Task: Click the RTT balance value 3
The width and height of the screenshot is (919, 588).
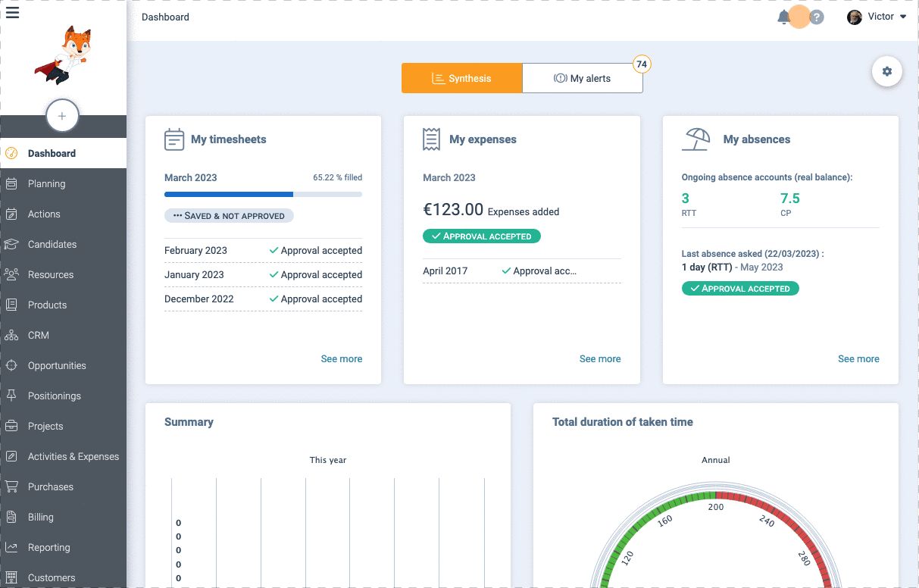Action: (686, 199)
